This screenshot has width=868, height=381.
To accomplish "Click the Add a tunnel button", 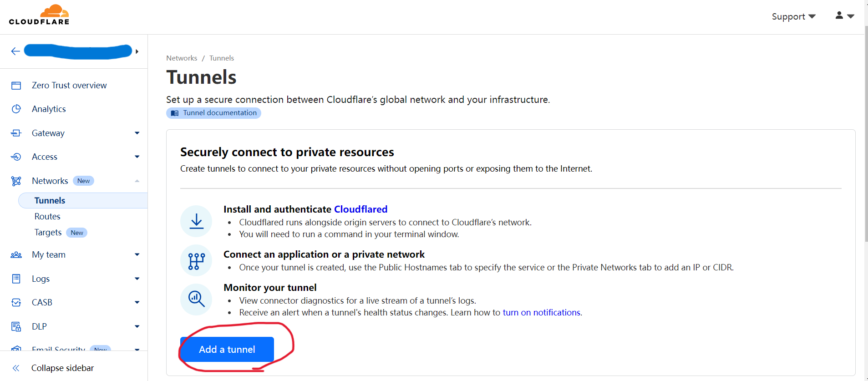I will 227,350.
